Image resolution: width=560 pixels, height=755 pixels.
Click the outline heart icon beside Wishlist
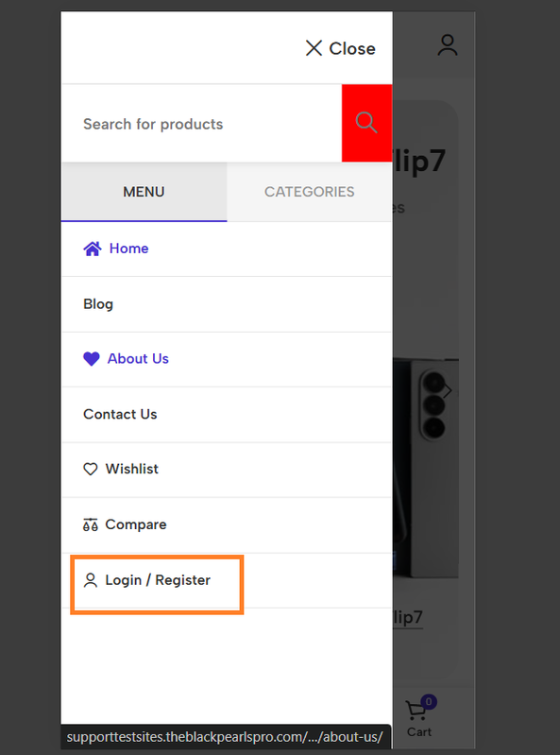(91, 469)
